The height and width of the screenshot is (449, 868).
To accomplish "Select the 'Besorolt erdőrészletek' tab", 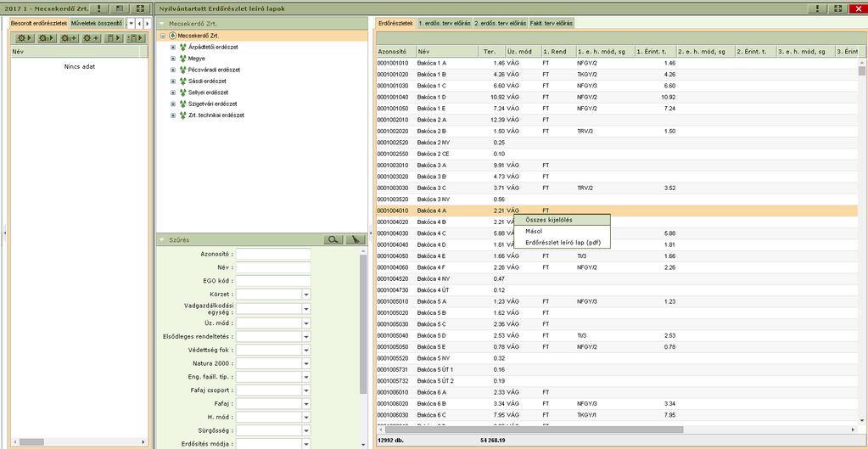I will coord(39,23).
